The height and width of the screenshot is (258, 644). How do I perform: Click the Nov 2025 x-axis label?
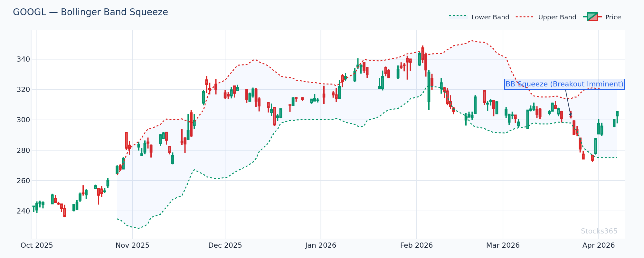click(x=132, y=245)
